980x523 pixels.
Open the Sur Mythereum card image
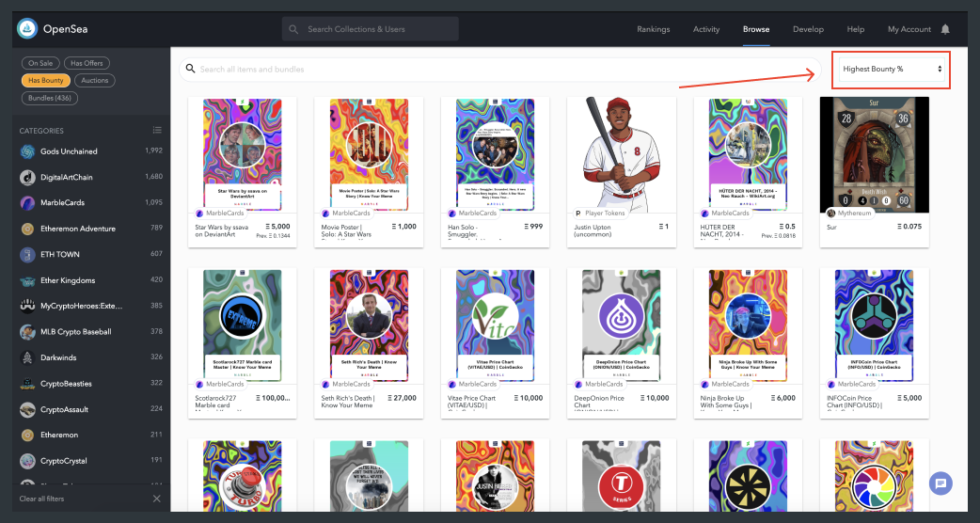[875, 153]
